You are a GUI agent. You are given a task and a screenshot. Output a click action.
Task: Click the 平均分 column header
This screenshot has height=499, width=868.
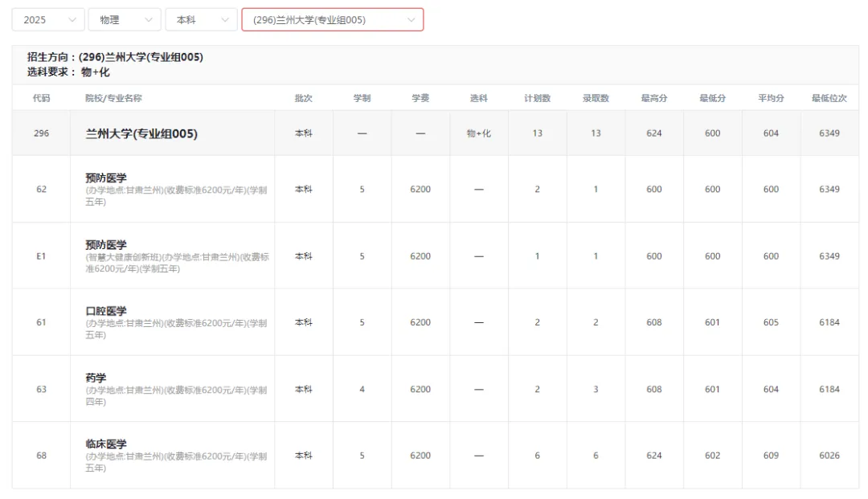(x=771, y=98)
